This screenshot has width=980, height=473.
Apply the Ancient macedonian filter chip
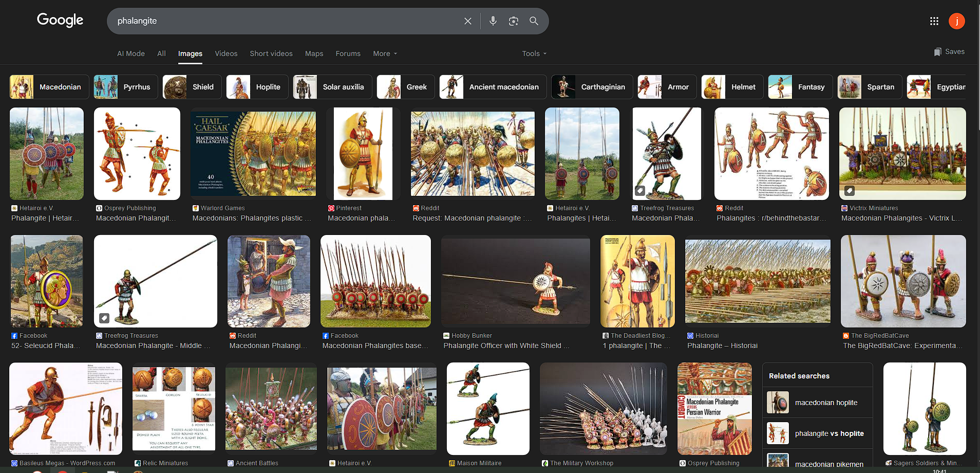(x=493, y=87)
